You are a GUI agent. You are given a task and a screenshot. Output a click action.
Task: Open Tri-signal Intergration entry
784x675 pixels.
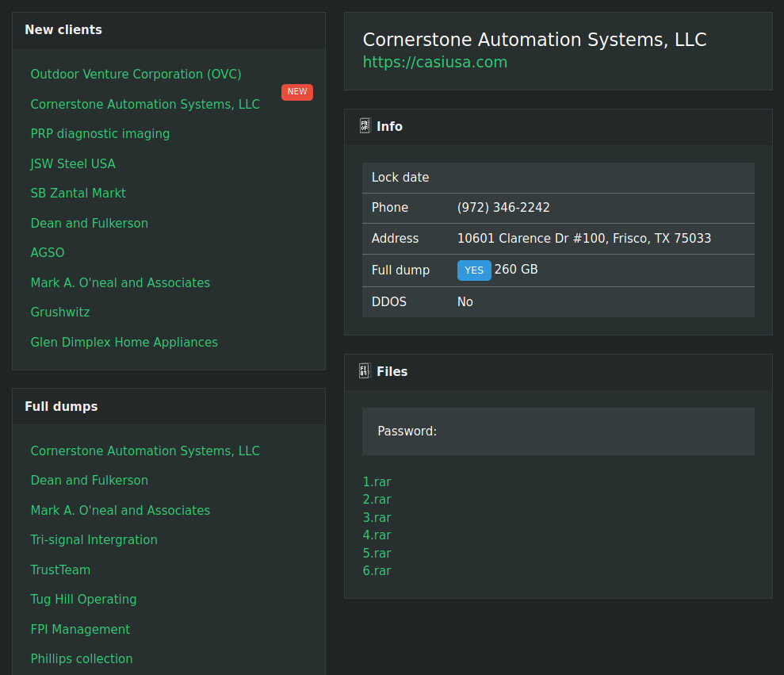[x=94, y=540]
